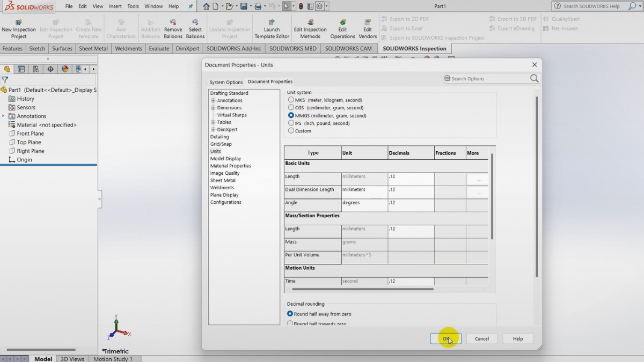
Task: Open PropertyManager tab icon
Action: click(21, 69)
